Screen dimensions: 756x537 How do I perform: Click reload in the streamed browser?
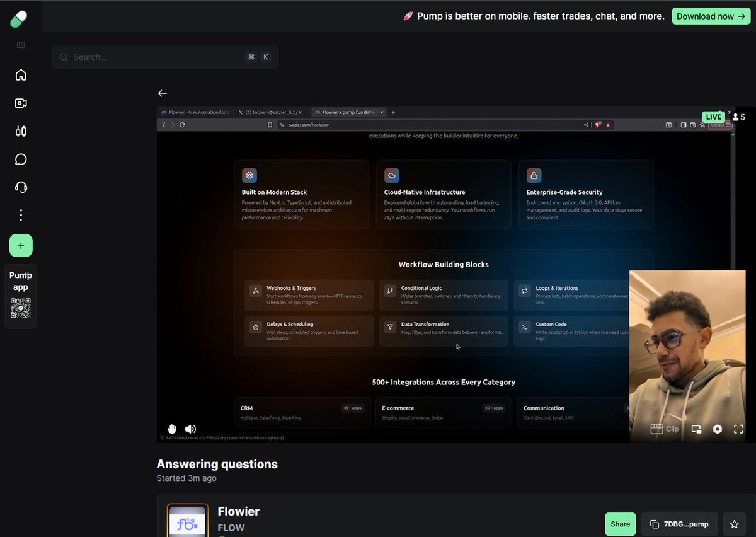pyautogui.click(x=183, y=125)
